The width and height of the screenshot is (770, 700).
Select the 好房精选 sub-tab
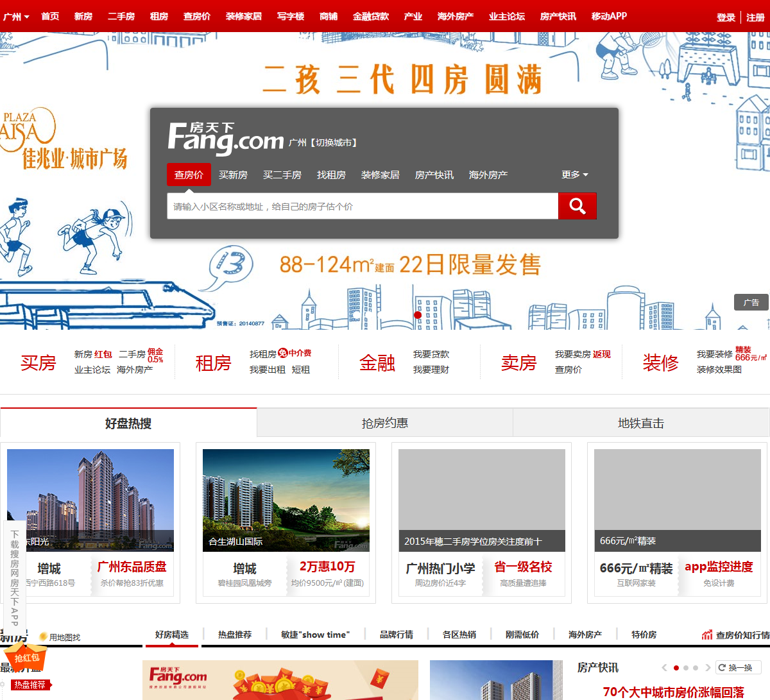coord(172,635)
